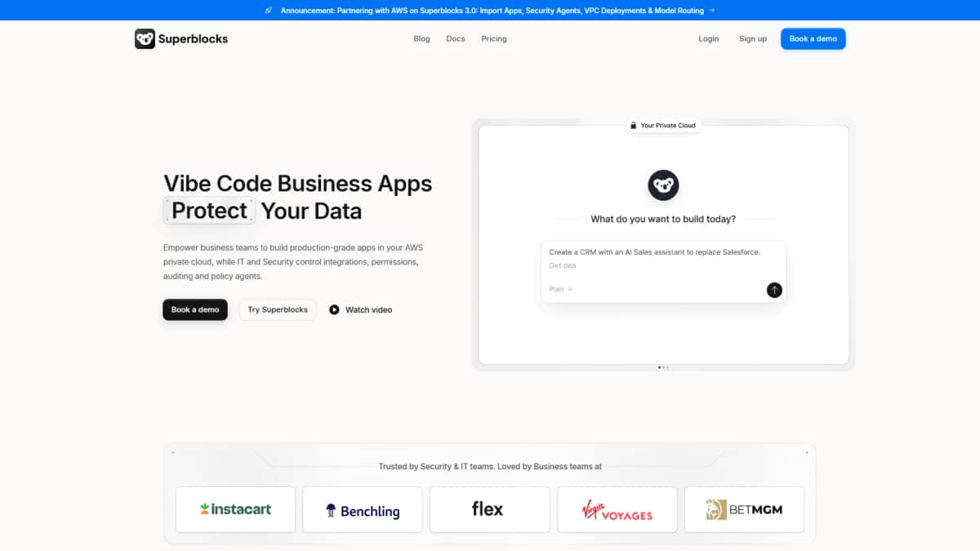Viewport: 980px width, 551px height.
Task: Click the "Vibe Code Business Apps" heading
Action: (298, 183)
